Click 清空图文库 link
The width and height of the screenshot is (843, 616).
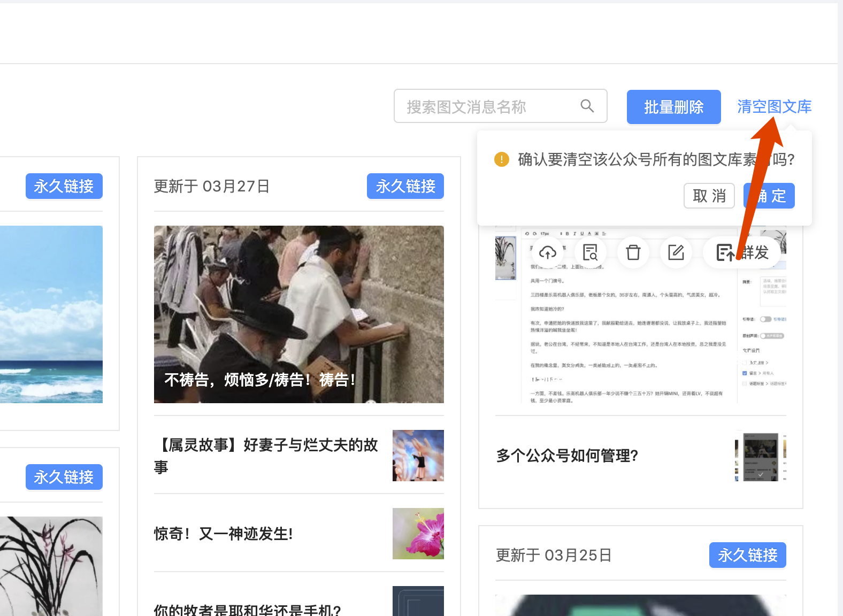tap(774, 106)
